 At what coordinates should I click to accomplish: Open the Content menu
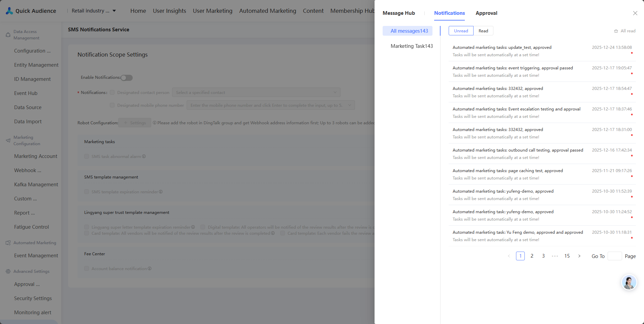313,11
